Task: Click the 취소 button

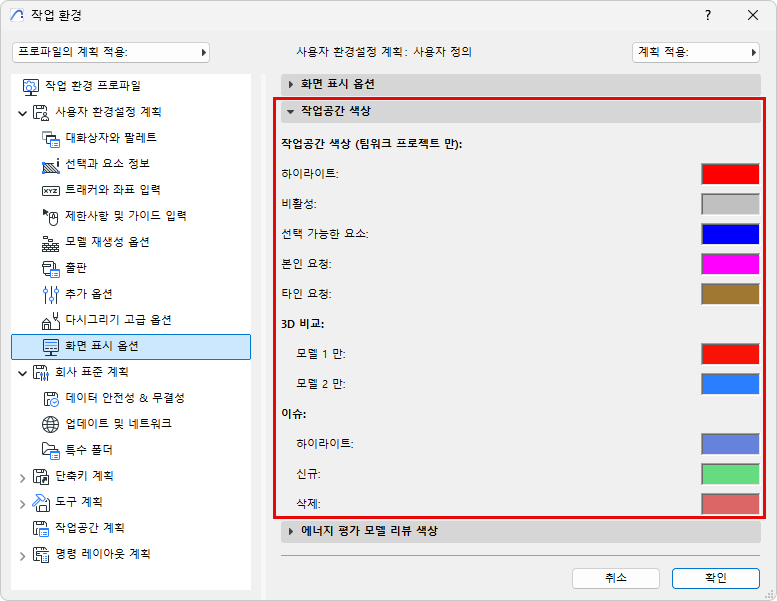Action: tap(616, 578)
